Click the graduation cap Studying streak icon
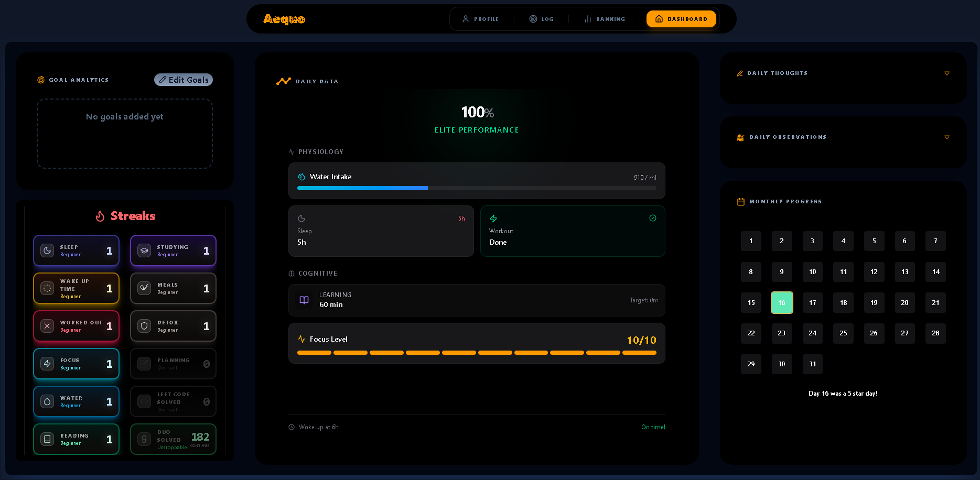980x480 pixels. point(144,250)
